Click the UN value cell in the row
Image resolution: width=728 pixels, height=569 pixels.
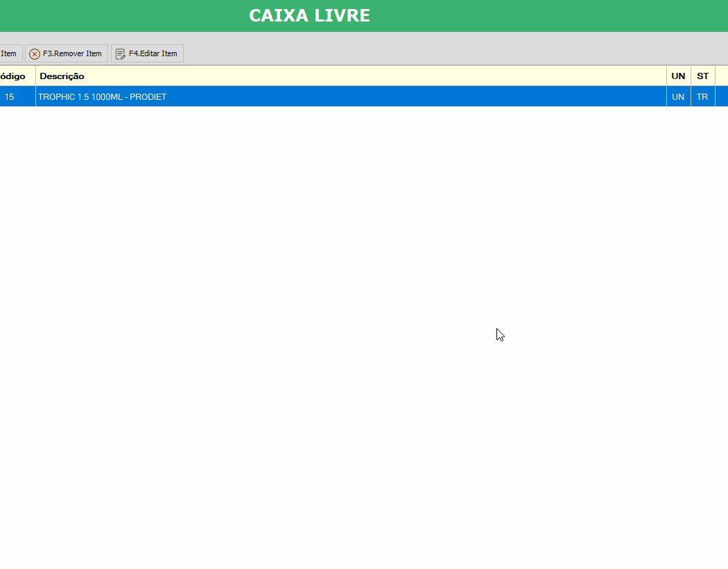(x=678, y=97)
